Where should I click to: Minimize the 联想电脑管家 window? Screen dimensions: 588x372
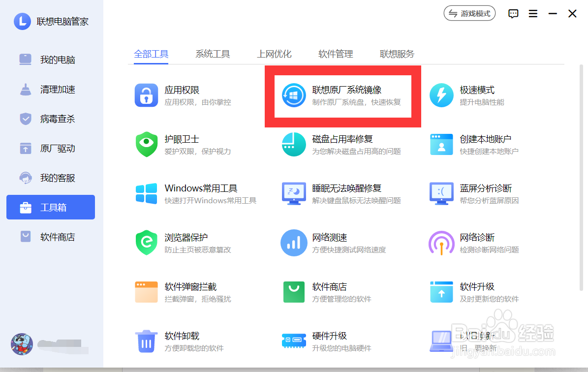[x=553, y=14]
